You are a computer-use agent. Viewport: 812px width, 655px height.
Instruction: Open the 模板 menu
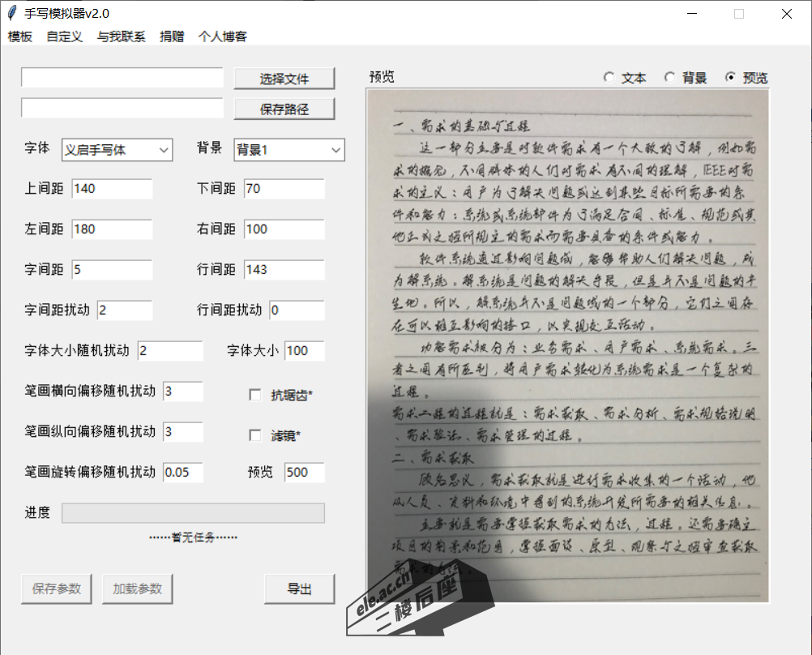coord(20,36)
